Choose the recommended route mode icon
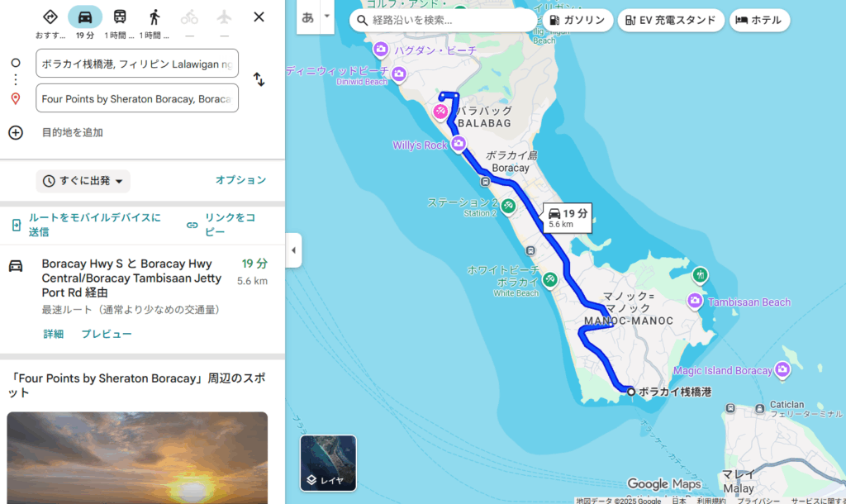This screenshot has height=504, width=846. (x=50, y=17)
